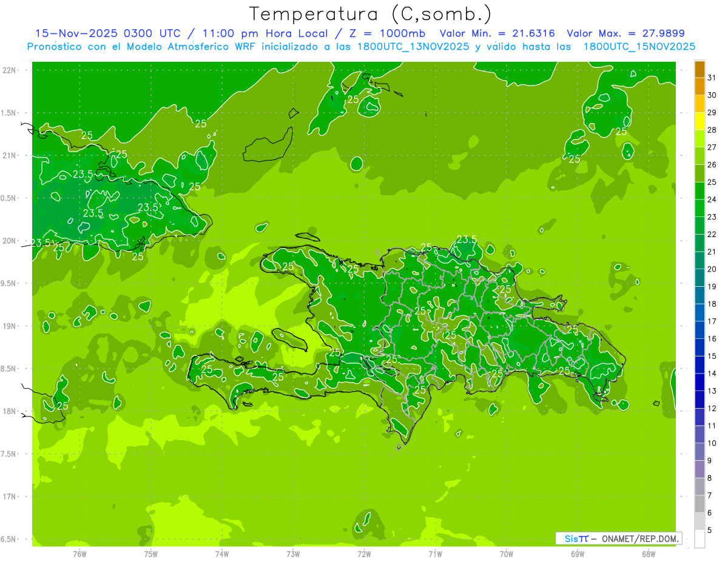728x562 pixels.
Task: Click the '29' value on the color scale
Action: pyautogui.click(x=712, y=112)
